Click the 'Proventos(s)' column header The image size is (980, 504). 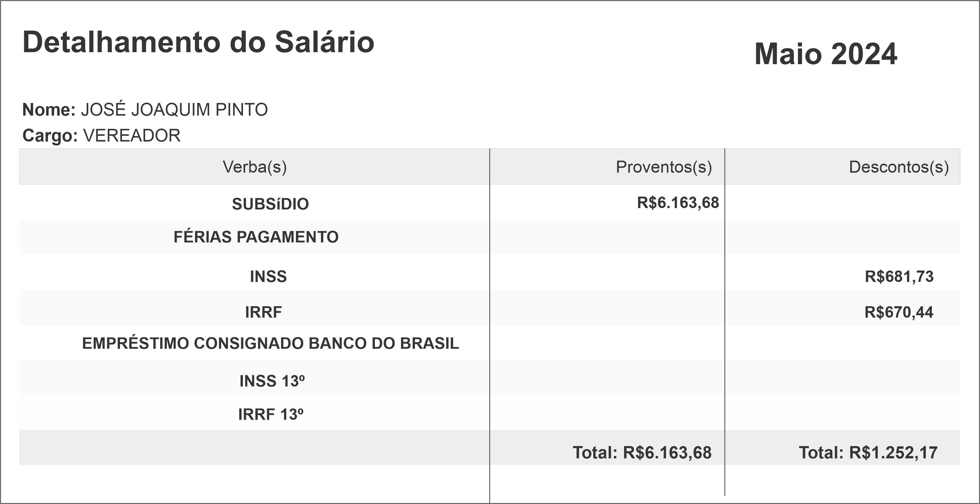pos(664,167)
